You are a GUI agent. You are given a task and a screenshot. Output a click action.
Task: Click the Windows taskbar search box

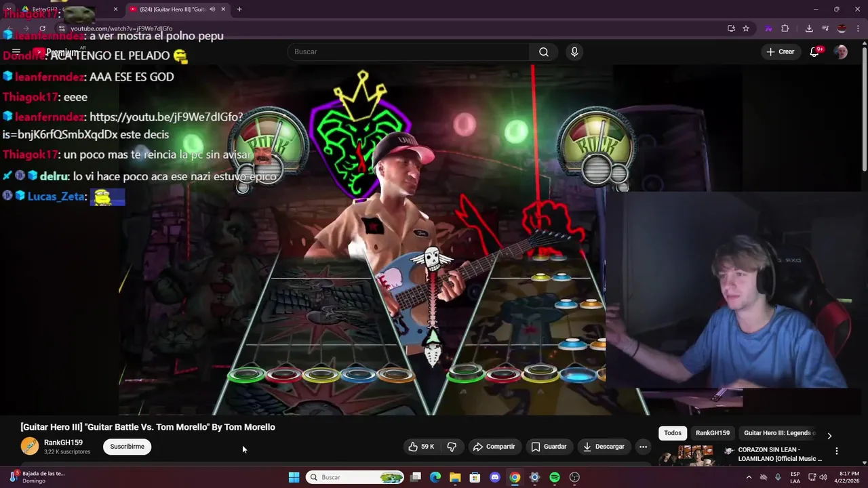(356, 477)
